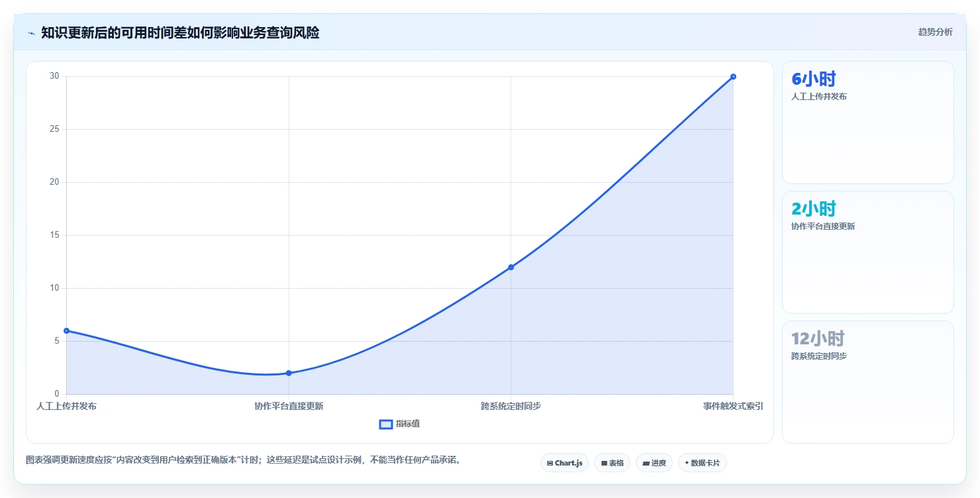Click x-axis label 协作平台直接更新
This screenshot has width=980, height=498.
coord(289,406)
